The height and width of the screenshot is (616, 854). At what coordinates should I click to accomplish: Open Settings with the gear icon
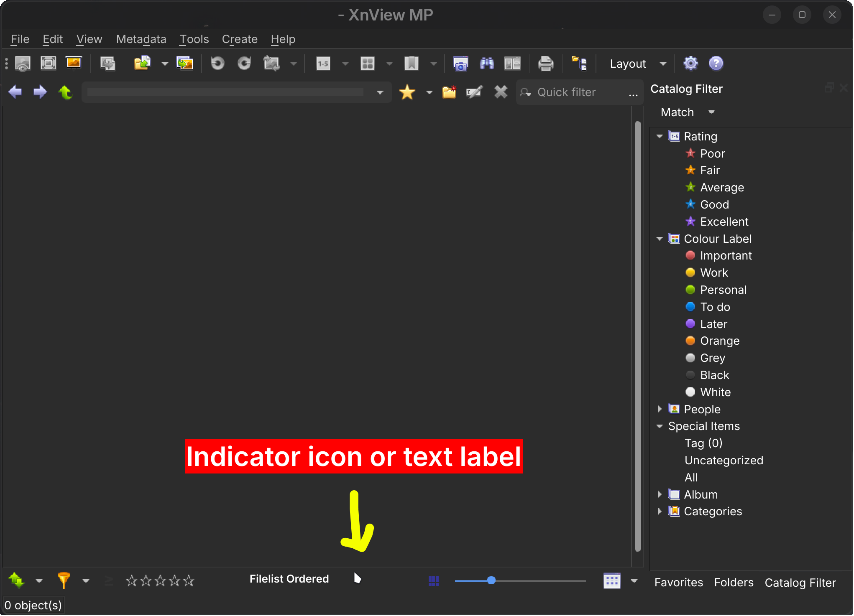pos(690,64)
